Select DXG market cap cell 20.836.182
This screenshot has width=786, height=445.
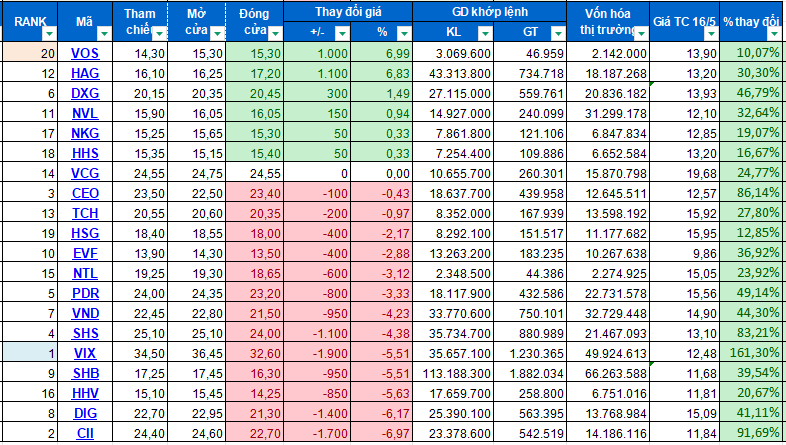(x=608, y=93)
